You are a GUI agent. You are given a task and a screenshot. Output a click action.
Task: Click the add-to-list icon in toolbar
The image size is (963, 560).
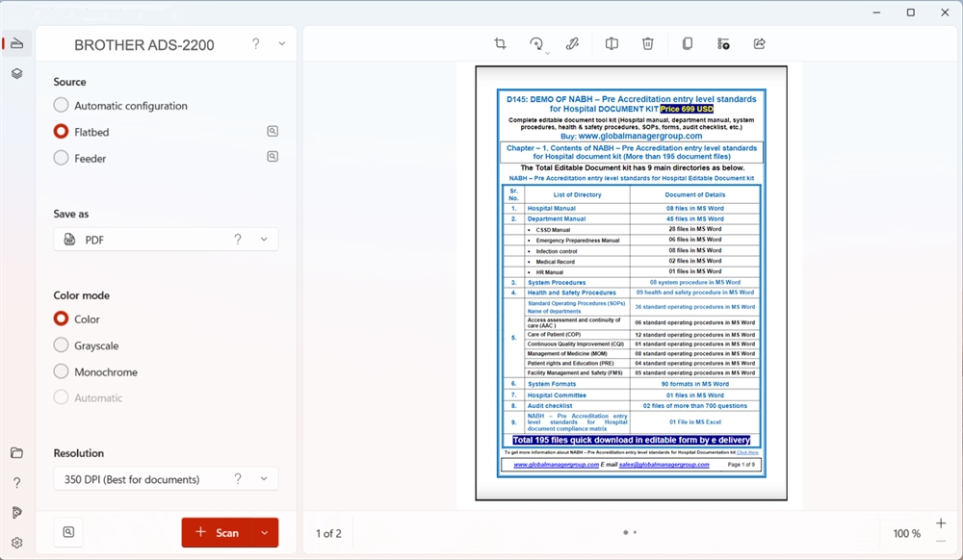pyautogui.click(x=723, y=43)
